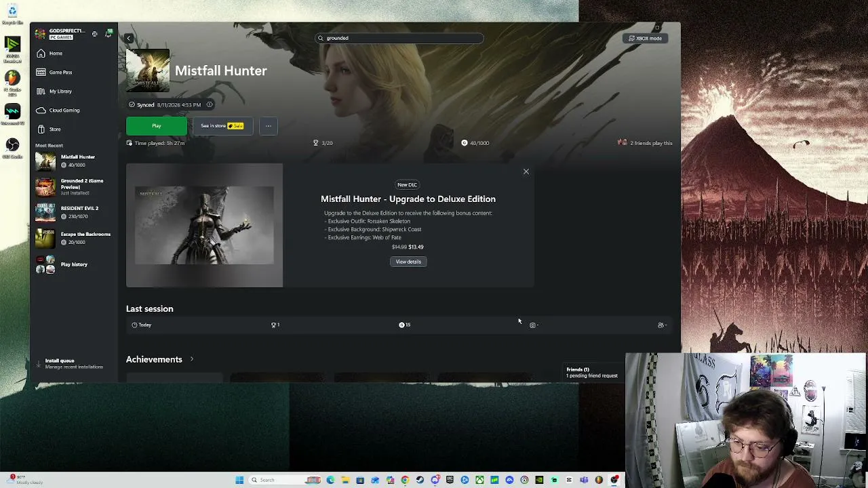
Task: Select Escape the Backrooms in Most Recent
Action: 73,238
